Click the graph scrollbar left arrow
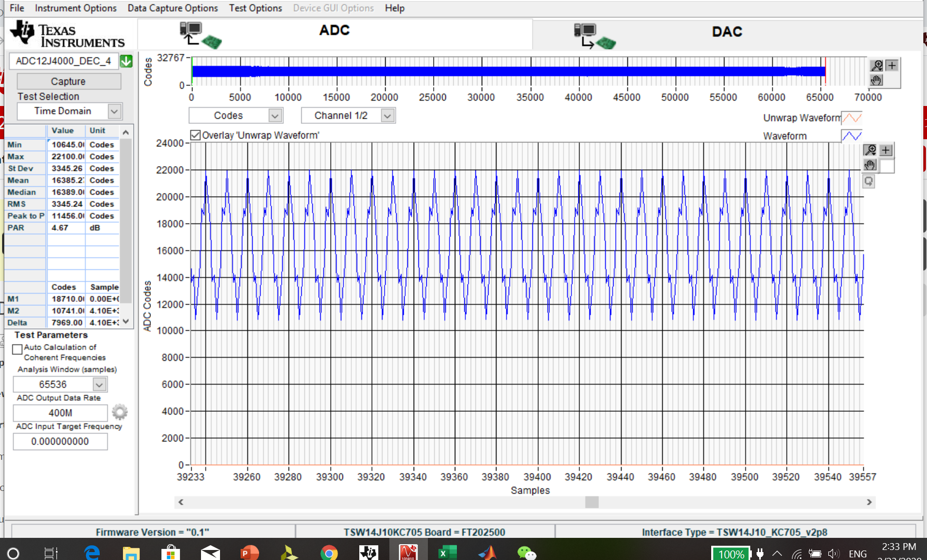Viewport: 927px width, 560px height. (x=181, y=502)
